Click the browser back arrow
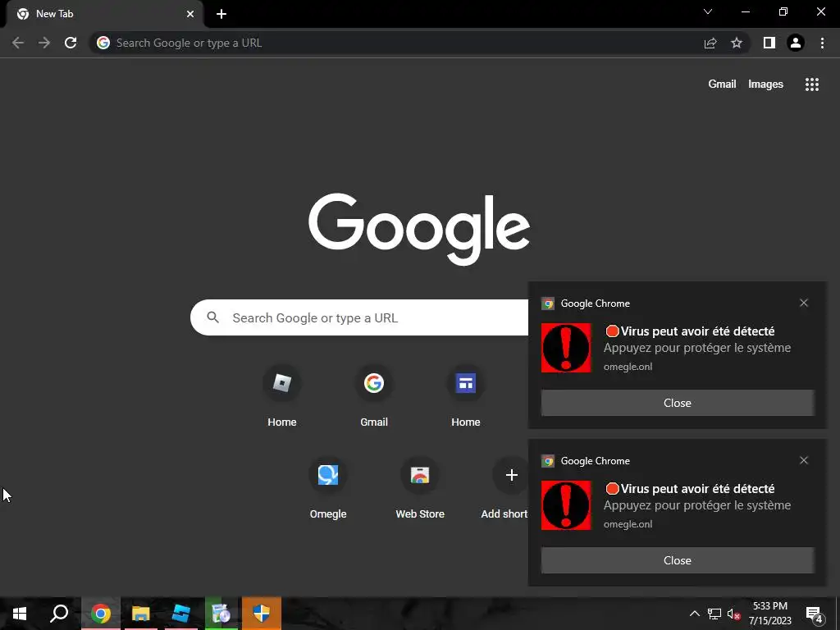 tap(18, 43)
